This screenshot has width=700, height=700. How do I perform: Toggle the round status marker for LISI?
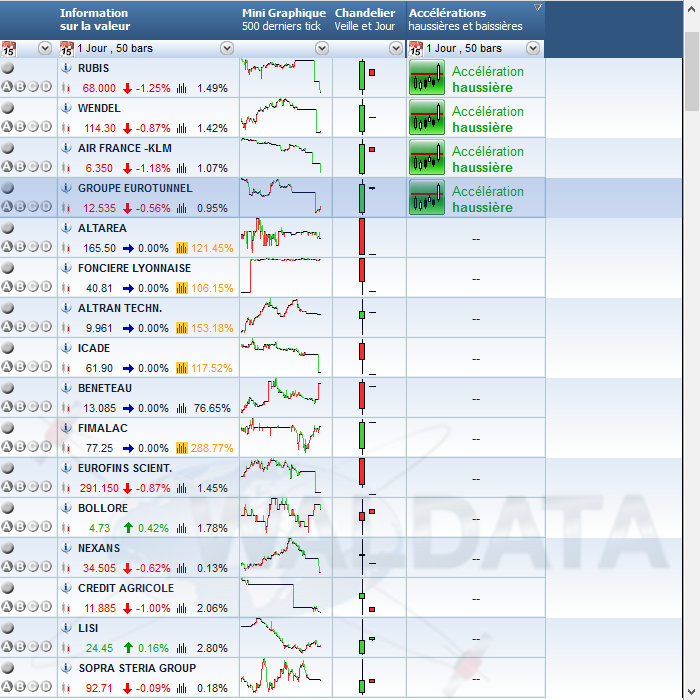point(8,628)
